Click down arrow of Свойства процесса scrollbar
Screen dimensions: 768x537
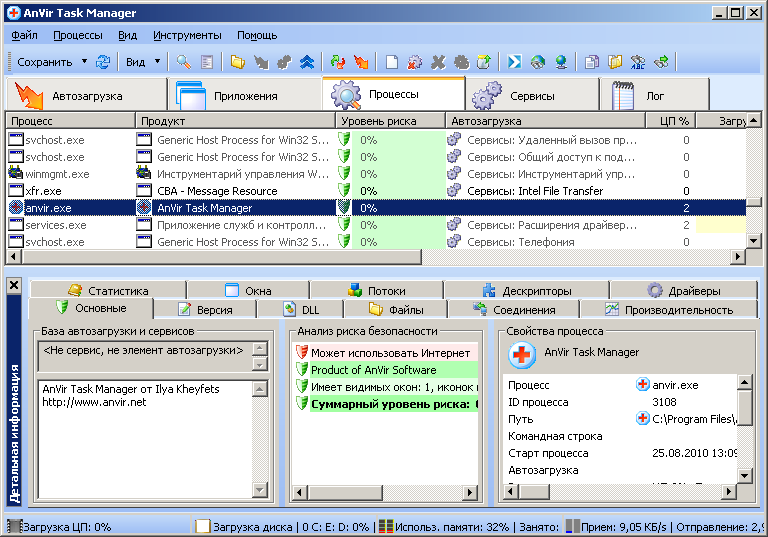744,475
